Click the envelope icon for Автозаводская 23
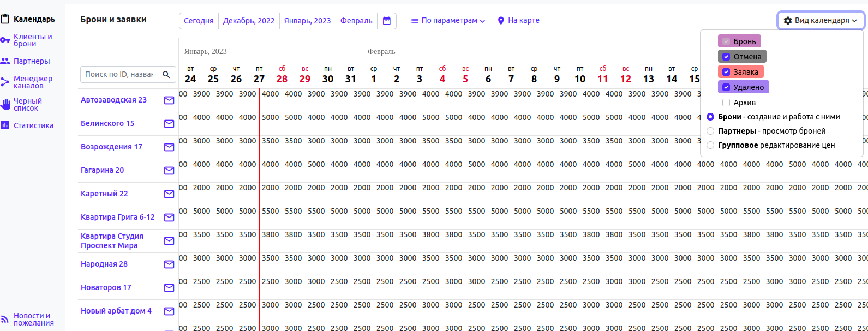The height and width of the screenshot is (331, 868). click(x=169, y=100)
